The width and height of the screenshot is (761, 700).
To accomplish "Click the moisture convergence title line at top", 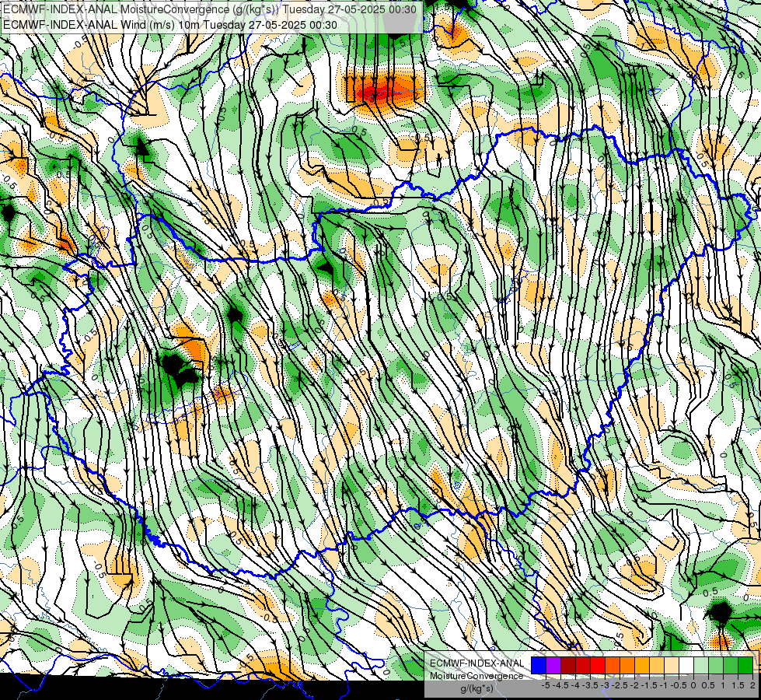I will coord(210,9).
